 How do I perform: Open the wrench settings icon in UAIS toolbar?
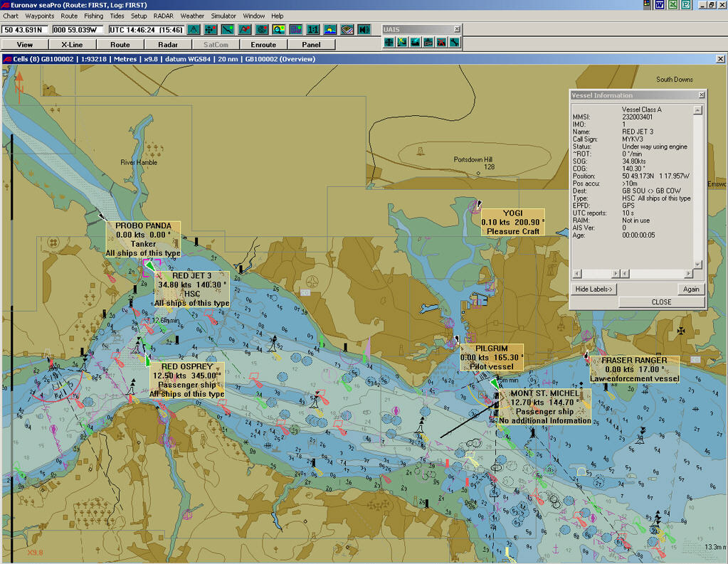pos(454,42)
